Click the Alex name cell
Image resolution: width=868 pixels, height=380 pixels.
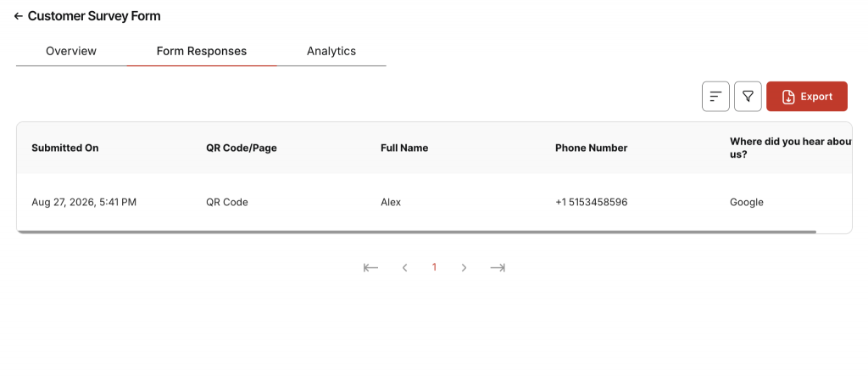[391, 202]
